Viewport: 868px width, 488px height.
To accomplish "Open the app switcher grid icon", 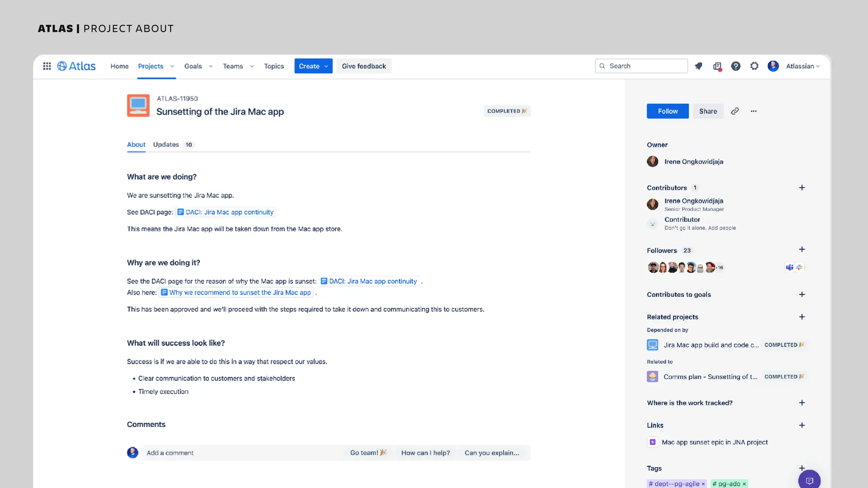I will 47,66.
